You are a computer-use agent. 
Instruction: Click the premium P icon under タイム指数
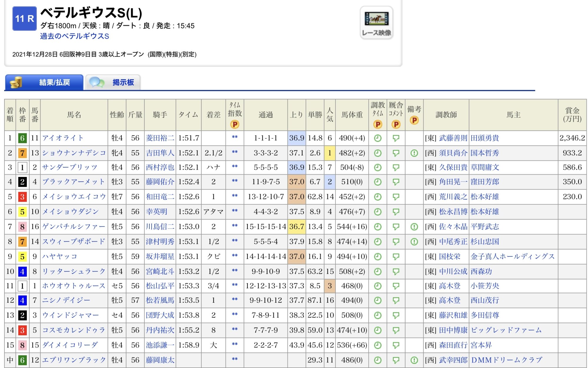(x=235, y=125)
